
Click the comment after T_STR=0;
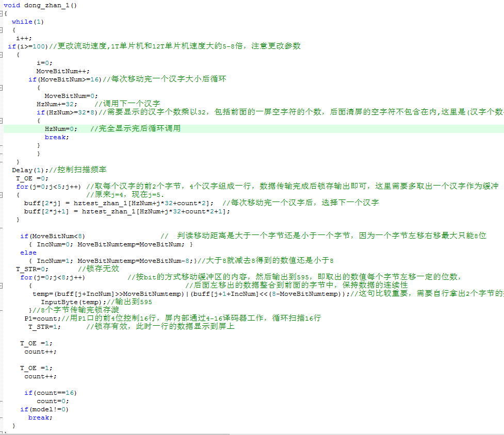click(99, 269)
